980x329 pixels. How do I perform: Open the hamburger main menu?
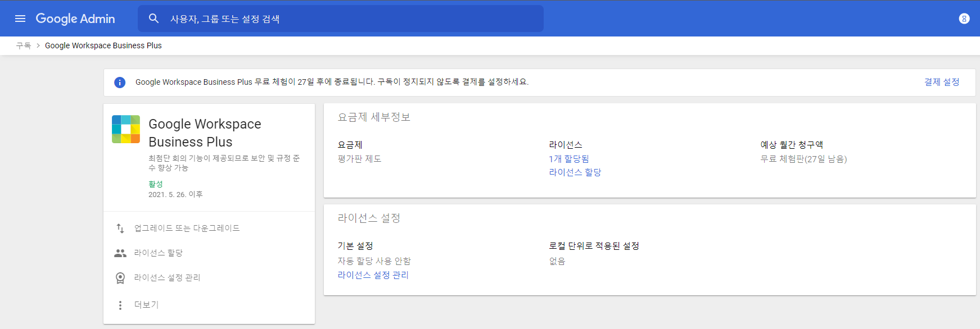pos(20,19)
